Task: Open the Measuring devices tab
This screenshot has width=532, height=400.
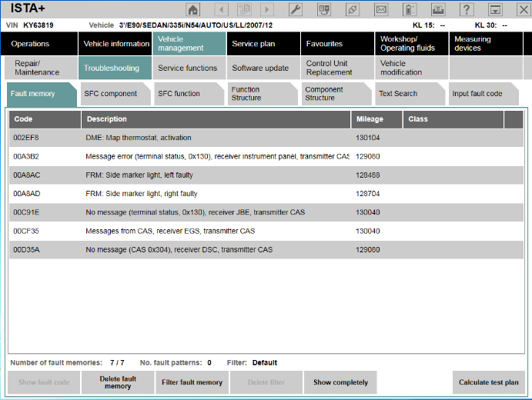Action: click(486, 44)
